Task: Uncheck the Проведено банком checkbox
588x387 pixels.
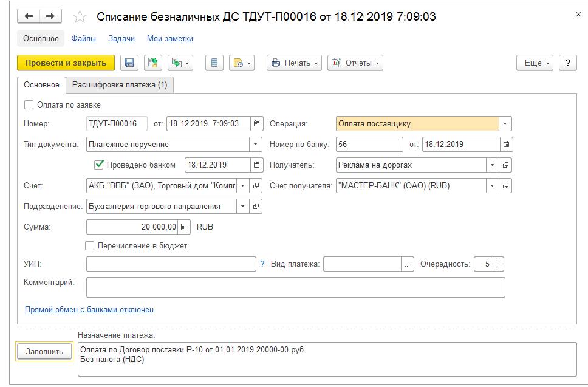Action: 99,165
